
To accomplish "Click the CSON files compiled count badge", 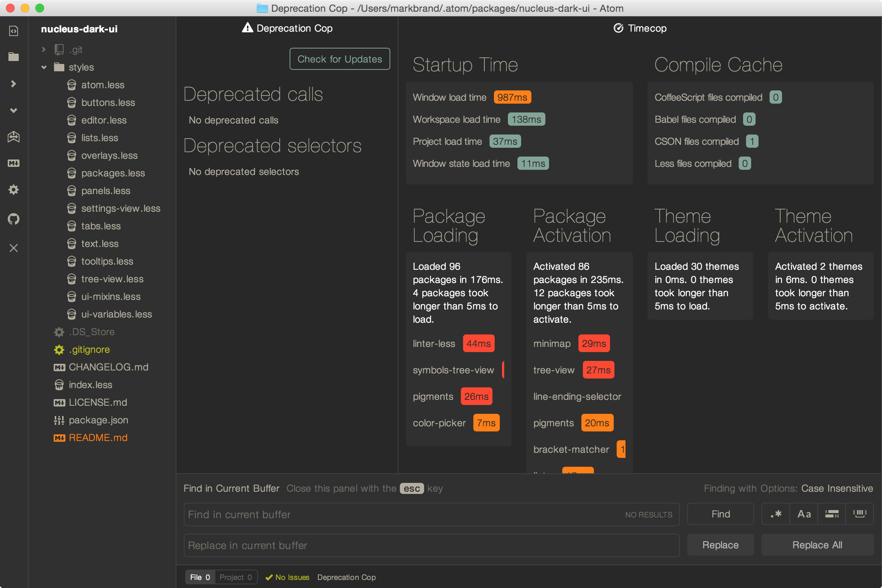I will (752, 141).
